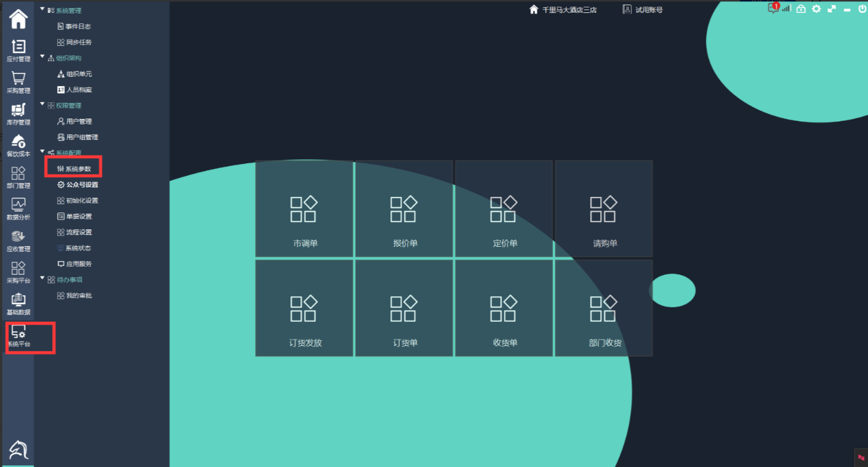Viewport: 868px width, 467px height.
Task: Open the 采购管理 shopping cart module
Action: tap(18, 82)
